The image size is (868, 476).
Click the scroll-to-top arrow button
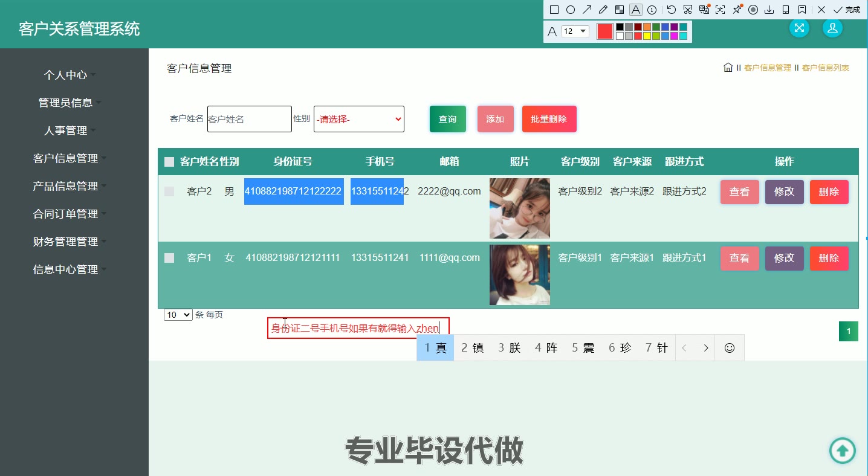pyautogui.click(x=842, y=450)
